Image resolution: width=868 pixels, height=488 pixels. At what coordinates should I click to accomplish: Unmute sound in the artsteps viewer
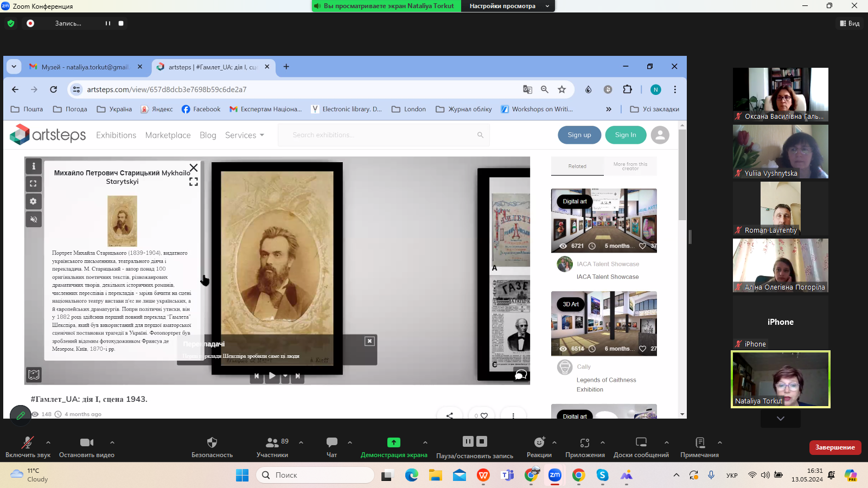33,220
